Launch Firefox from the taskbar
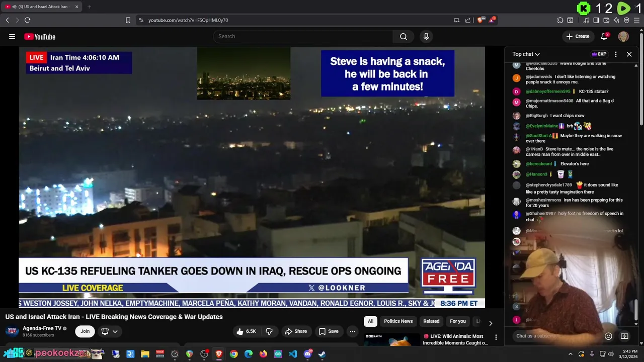Screen dimensions: 644x362 [263, 354]
